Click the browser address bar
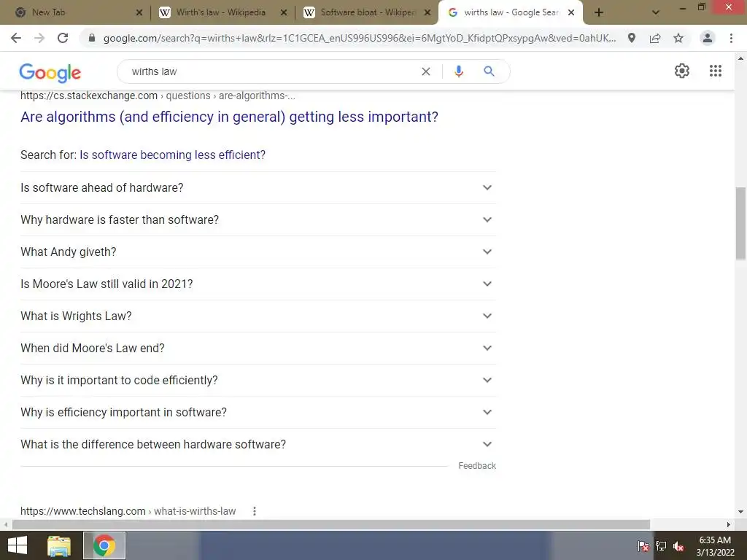Viewport: 747px width, 560px height. point(360,38)
